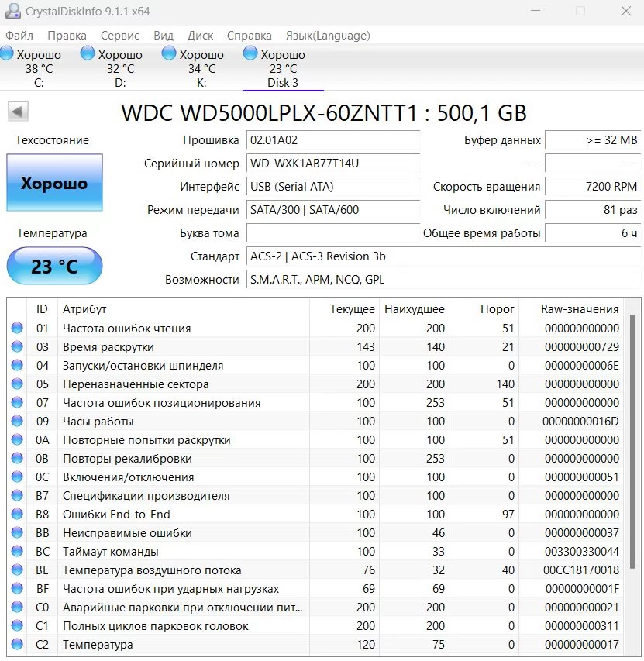
Task: Click status icon for attribute C2
Action: point(17,644)
